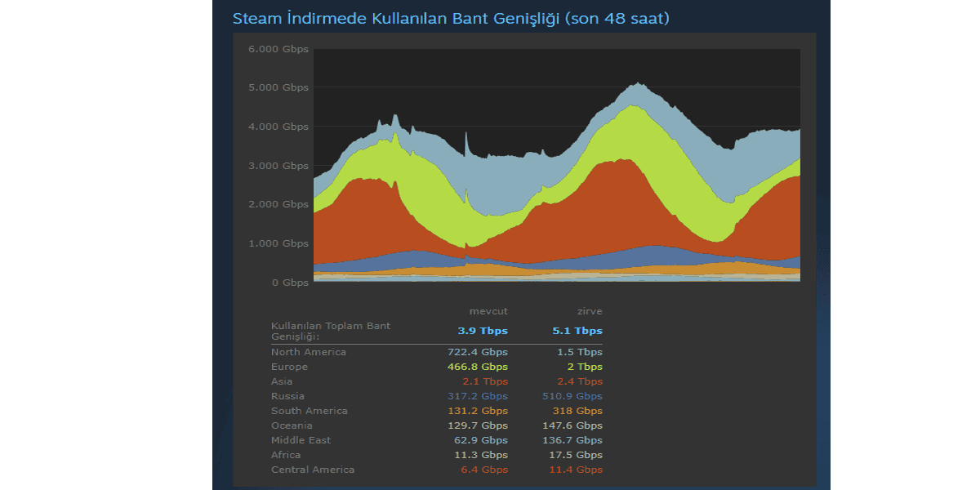The width and height of the screenshot is (980, 490).
Task: Click the 3.000 Gbps y-axis label
Action: (x=278, y=166)
